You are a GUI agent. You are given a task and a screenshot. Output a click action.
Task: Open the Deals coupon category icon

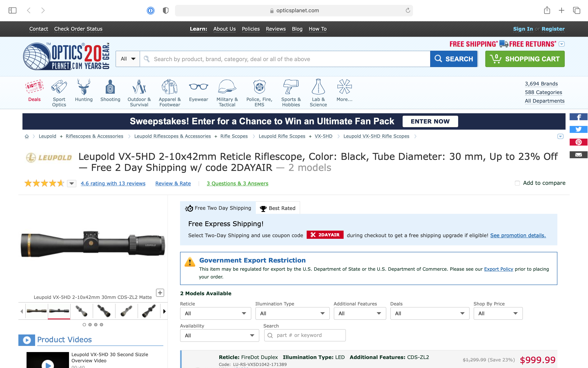tap(34, 91)
